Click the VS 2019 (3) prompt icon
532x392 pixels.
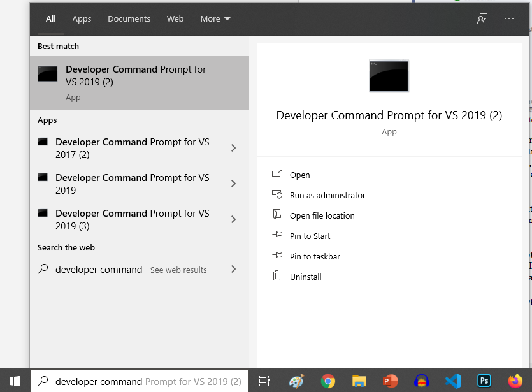tap(43, 213)
